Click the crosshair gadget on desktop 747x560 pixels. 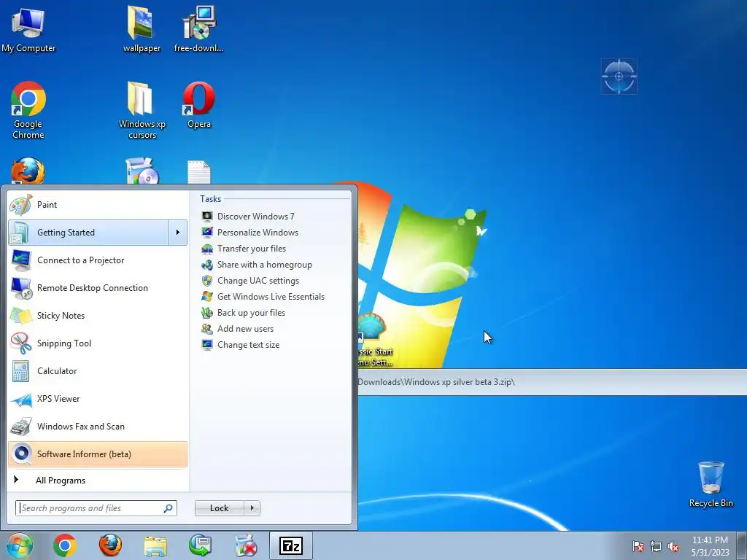click(x=619, y=76)
